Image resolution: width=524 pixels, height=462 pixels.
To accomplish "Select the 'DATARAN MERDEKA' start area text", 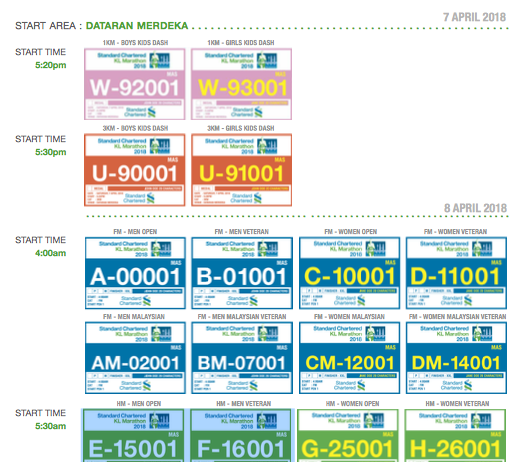I will [x=137, y=26].
